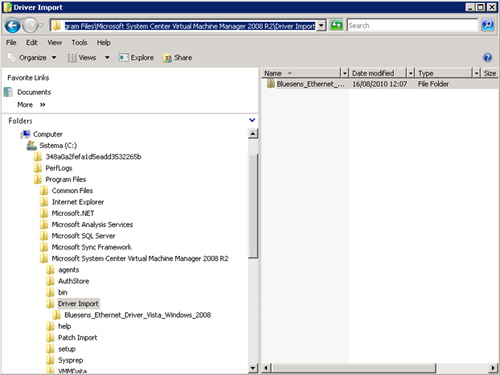
Task: Go back with the Back arrow button
Action: click(13, 26)
